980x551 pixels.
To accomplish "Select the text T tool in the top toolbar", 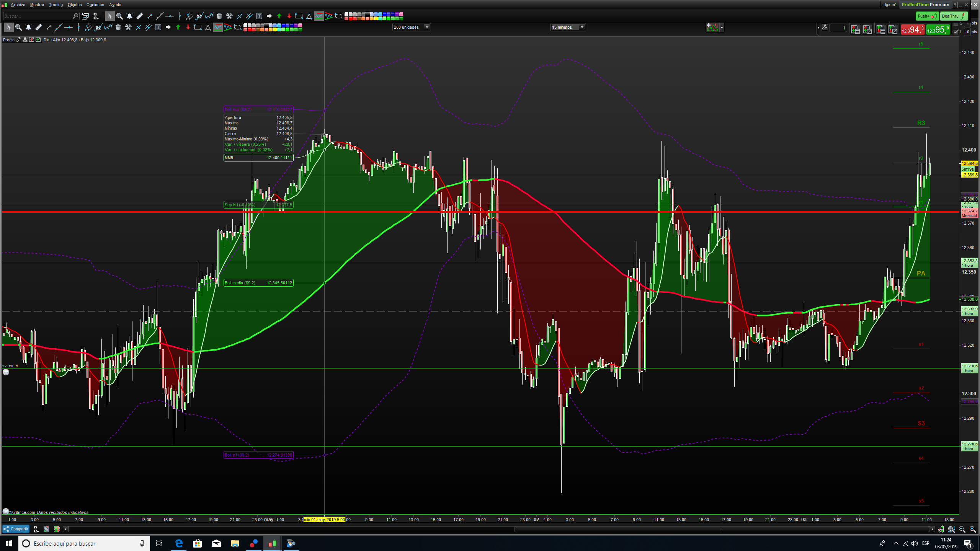I will pos(259,16).
